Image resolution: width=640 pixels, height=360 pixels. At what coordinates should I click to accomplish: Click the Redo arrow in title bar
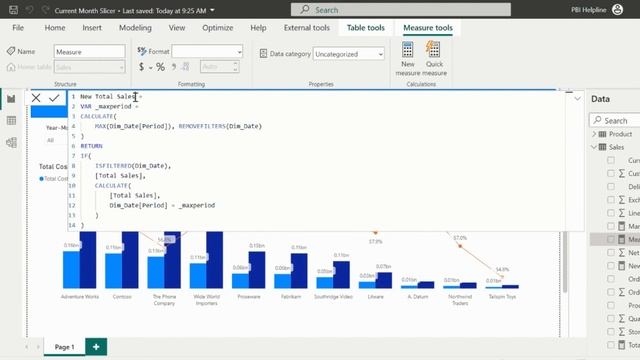pos(45,10)
